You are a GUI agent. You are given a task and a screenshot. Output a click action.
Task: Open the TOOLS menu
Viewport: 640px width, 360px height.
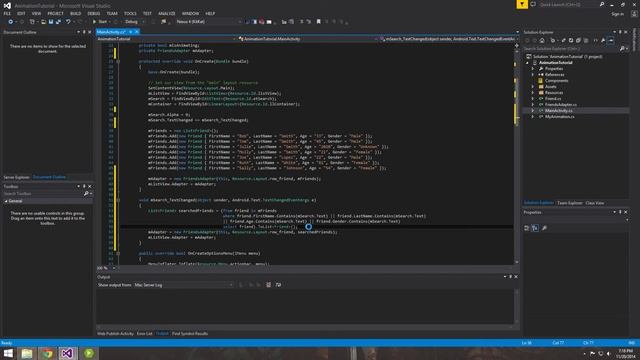pos(130,13)
